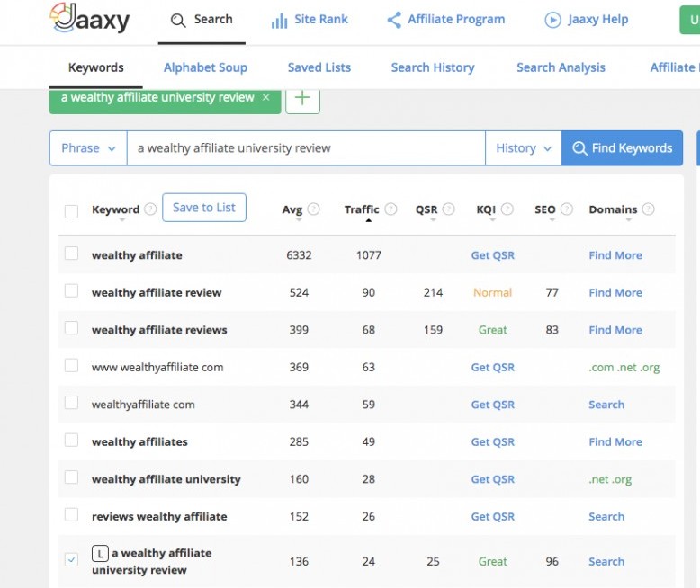
Task: Check the 'www wealthyaffiliate com' row checkbox
Action: [x=71, y=365]
